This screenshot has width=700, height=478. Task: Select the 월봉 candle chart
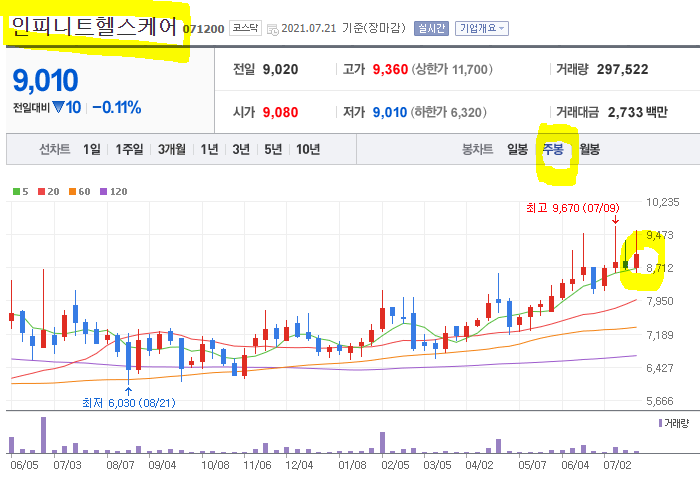click(589, 149)
